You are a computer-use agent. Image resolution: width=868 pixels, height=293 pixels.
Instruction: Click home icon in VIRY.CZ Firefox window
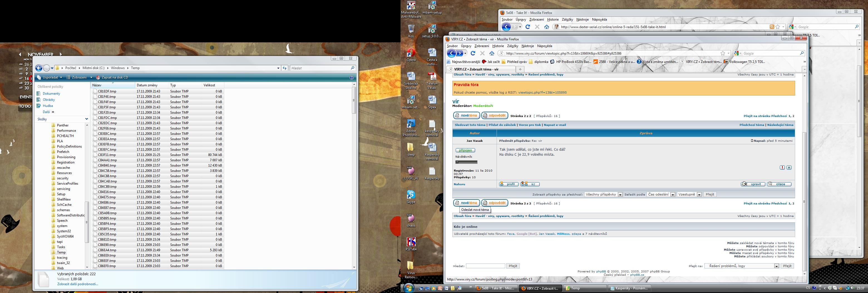click(x=492, y=53)
